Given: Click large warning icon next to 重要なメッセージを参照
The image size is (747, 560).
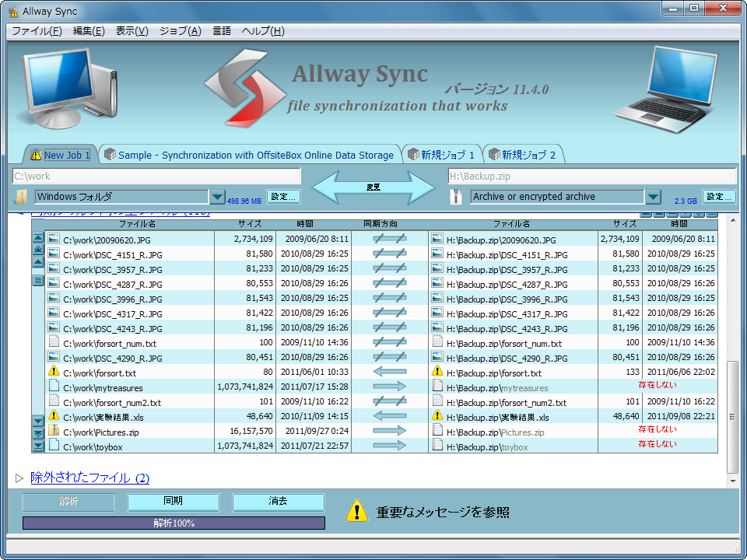Looking at the screenshot, I should (x=356, y=511).
